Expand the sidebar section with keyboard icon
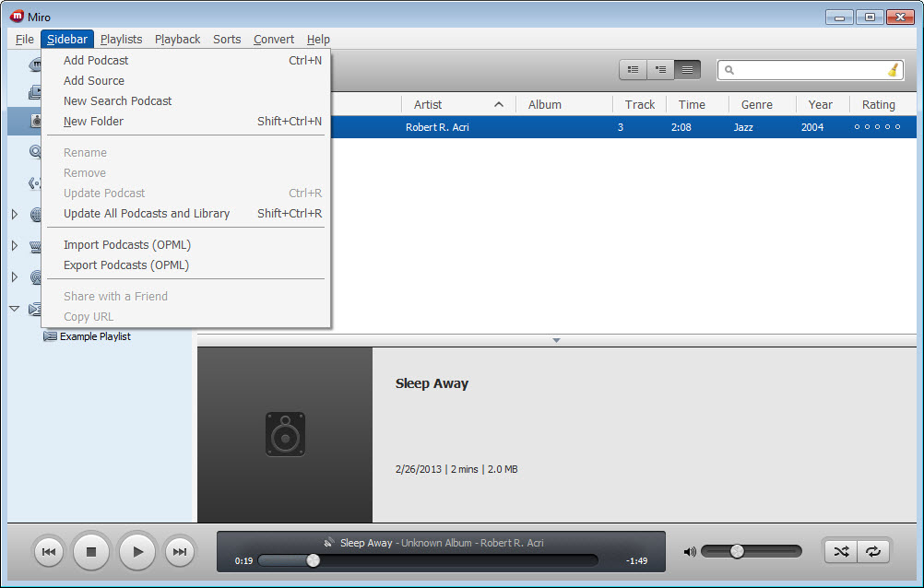924x588 pixels. click(15, 246)
